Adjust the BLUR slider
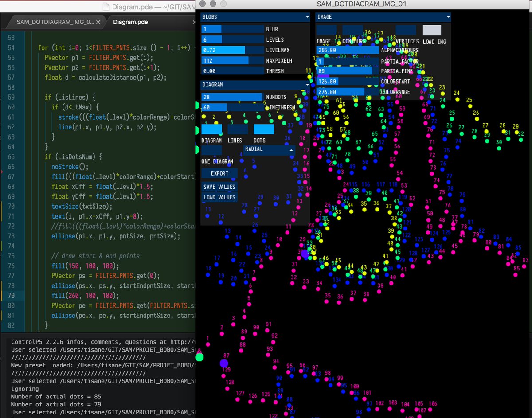The width and height of the screenshot is (532, 418). pyautogui.click(x=233, y=29)
